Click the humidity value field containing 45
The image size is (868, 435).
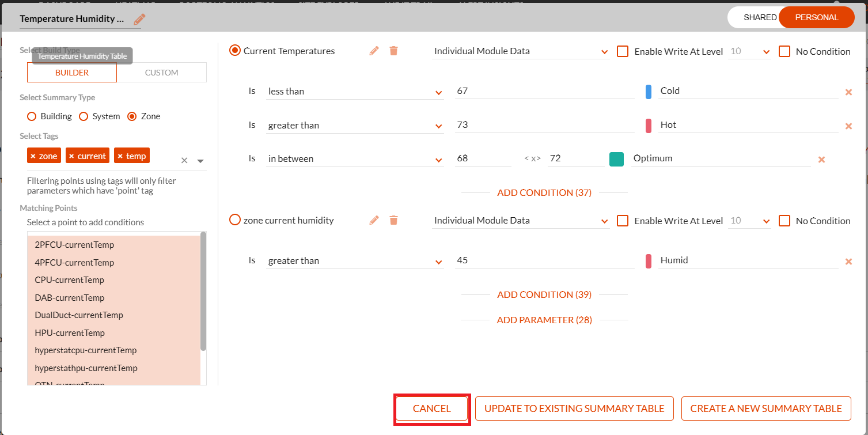coord(544,260)
